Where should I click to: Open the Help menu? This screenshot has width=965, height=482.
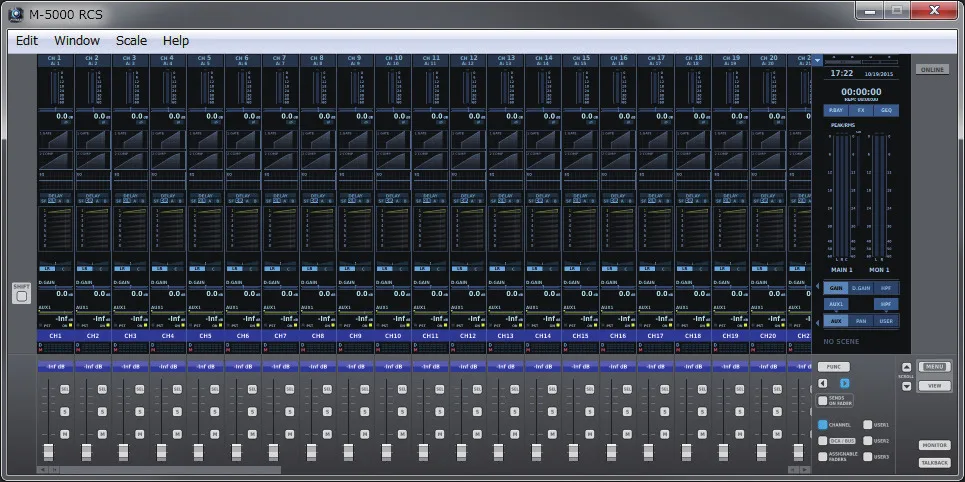(x=176, y=41)
